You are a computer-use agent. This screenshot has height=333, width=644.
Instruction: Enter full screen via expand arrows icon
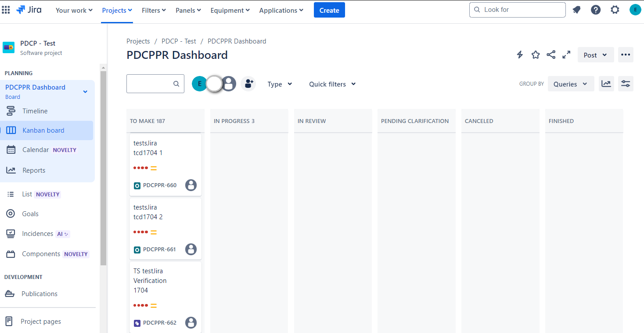click(566, 54)
